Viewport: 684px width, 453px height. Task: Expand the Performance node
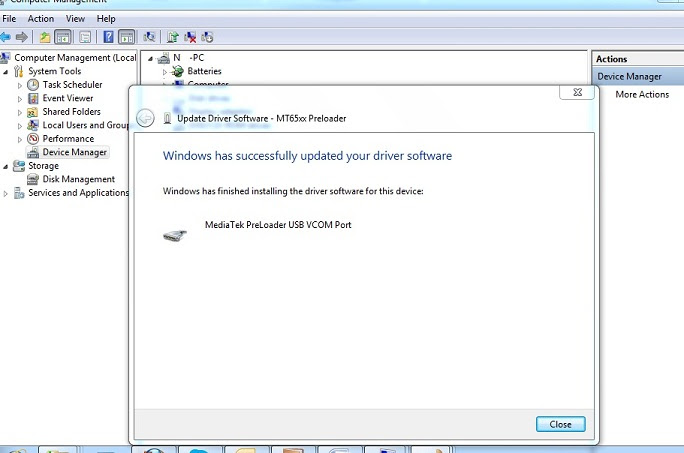coord(20,140)
